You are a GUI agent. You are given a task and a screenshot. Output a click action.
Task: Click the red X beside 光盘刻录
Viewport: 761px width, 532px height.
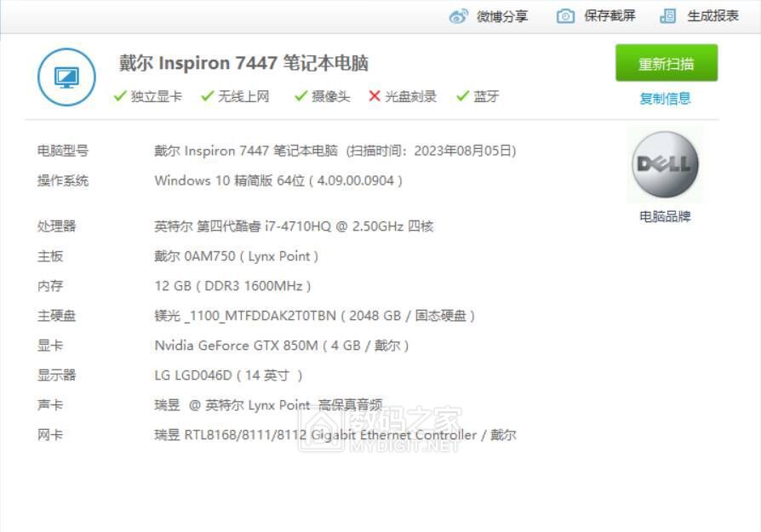(375, 96)
